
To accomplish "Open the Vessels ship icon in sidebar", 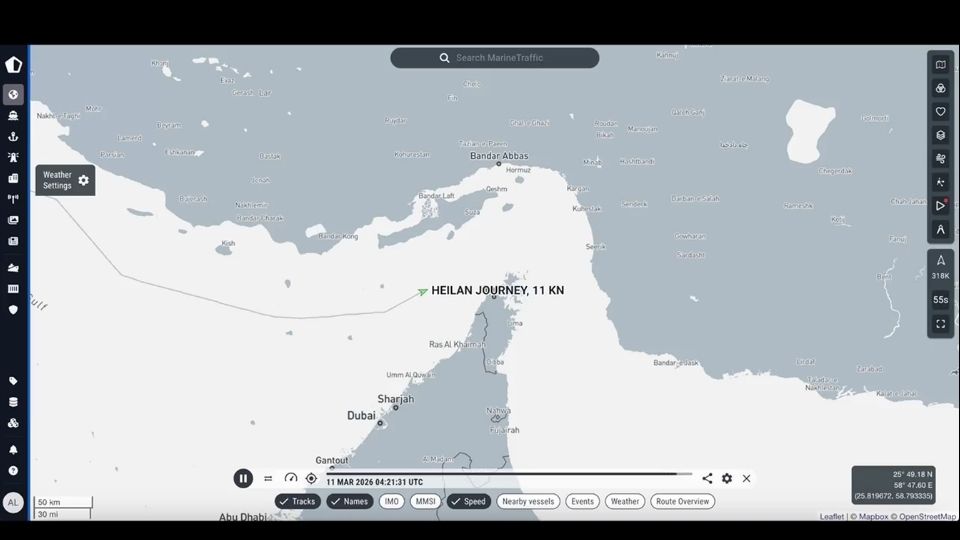I will [x=13, y=116].
